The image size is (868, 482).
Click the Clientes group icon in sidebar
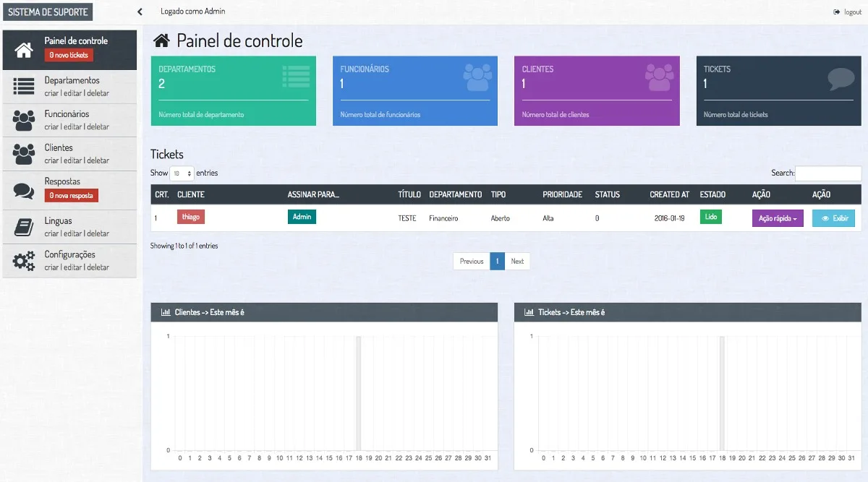coord(24,154)
